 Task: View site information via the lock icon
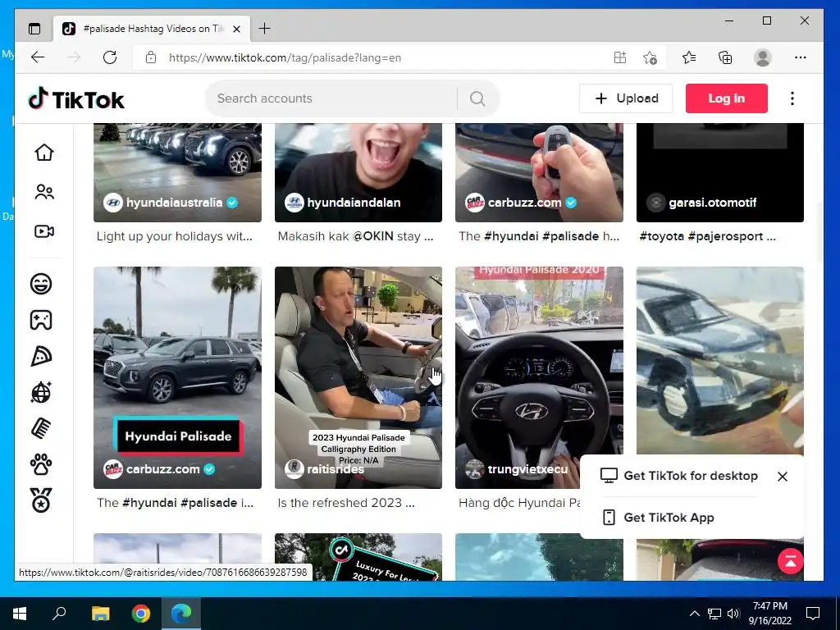[x=151, y=57]
